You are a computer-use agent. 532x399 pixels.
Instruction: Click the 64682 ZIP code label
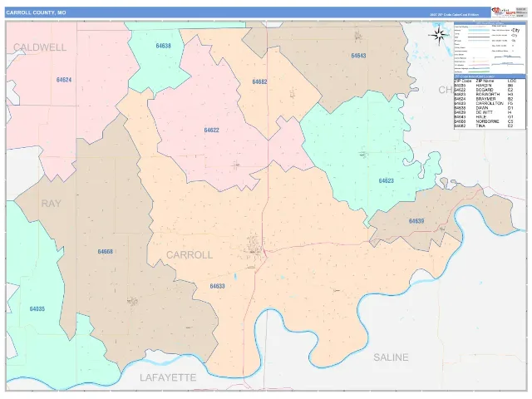(259, 81)
